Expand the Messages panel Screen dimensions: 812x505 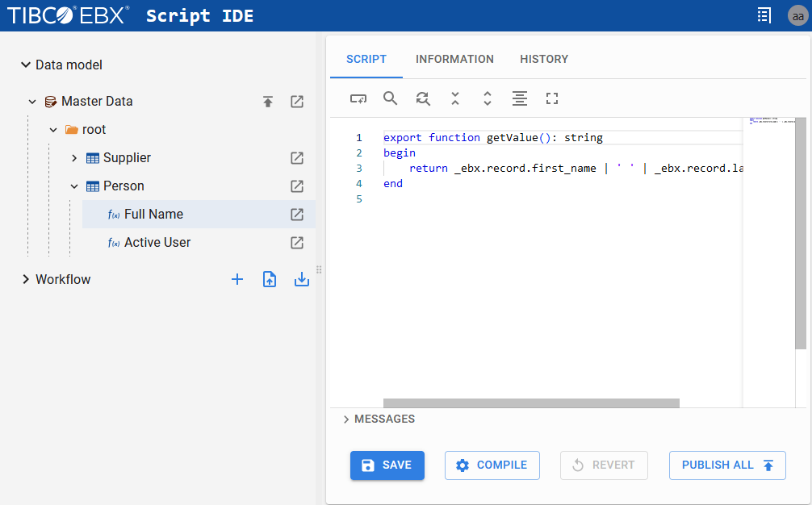(x=346, y=419)
